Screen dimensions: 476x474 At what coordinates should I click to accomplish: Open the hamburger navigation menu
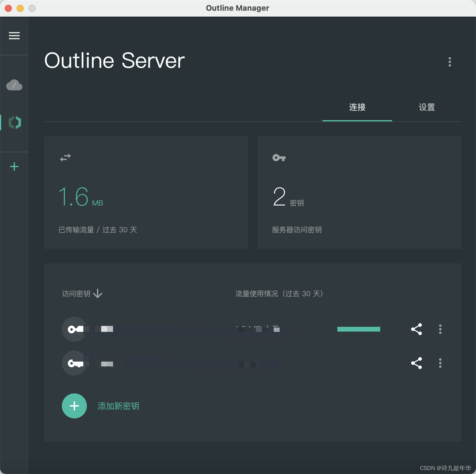point(14,35)
